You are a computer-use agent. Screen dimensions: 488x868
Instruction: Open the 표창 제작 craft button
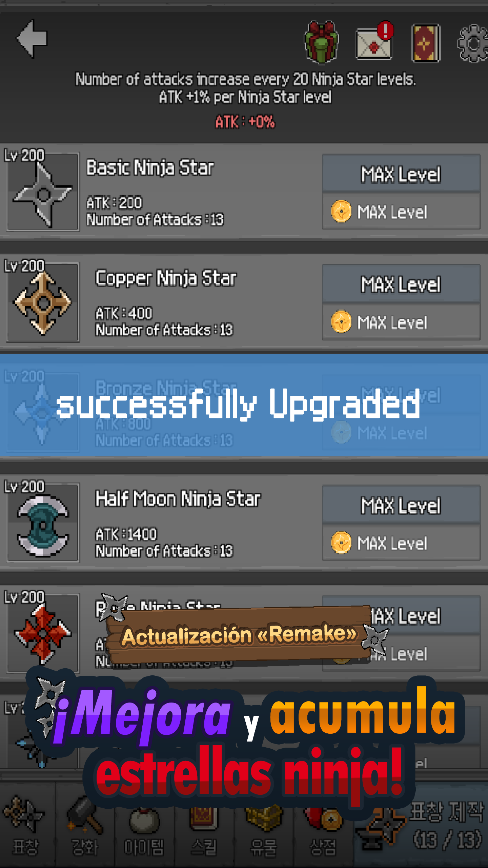click(x=420, y=827)
